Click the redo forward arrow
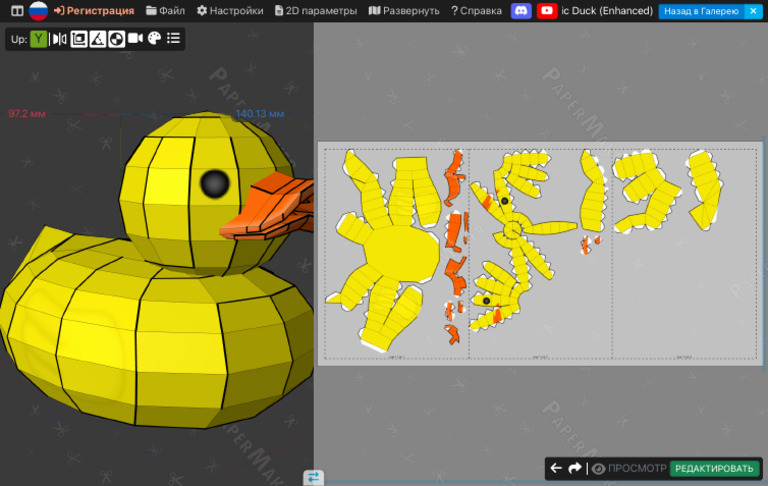768x486 pixels. coord(575,468)
